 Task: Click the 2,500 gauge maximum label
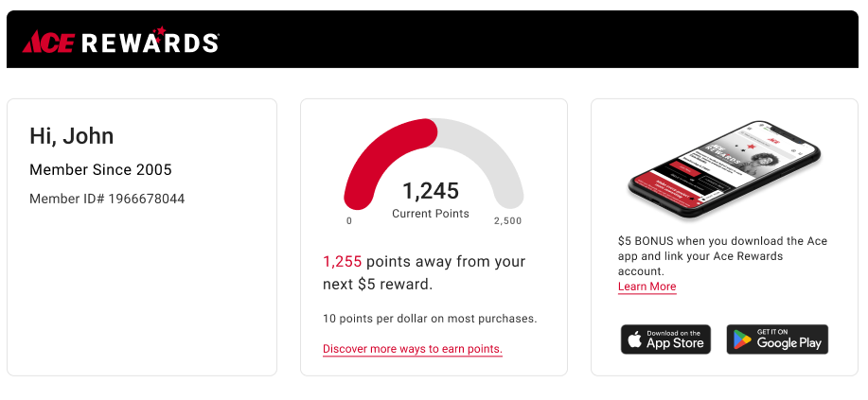pyautogui.click(x=507, y=221)
